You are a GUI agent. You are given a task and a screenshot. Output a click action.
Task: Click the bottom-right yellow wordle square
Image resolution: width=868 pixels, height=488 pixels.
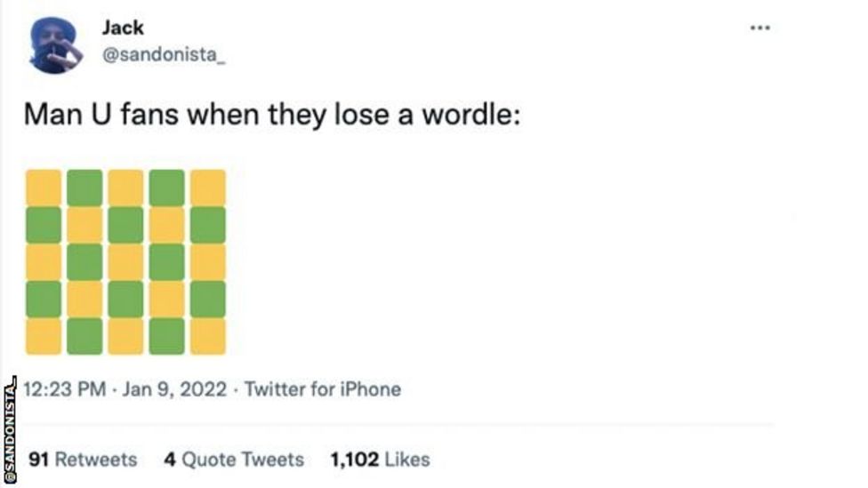(208, 336)
